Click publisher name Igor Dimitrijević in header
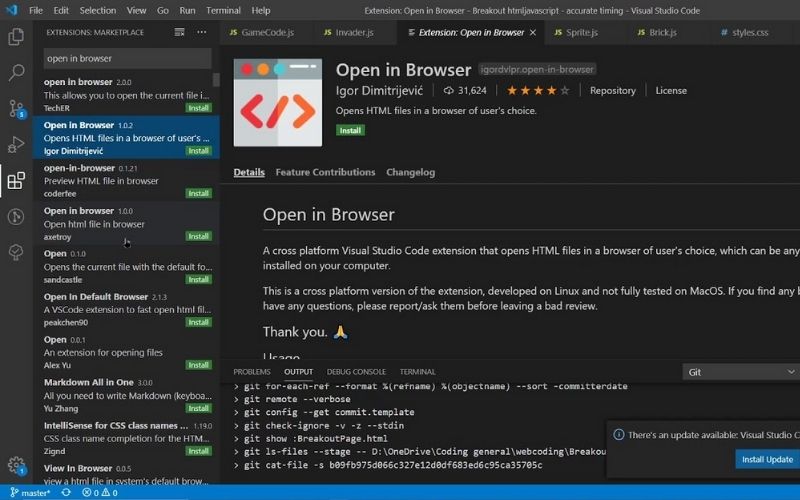800x500 pixels. (379, 91)
